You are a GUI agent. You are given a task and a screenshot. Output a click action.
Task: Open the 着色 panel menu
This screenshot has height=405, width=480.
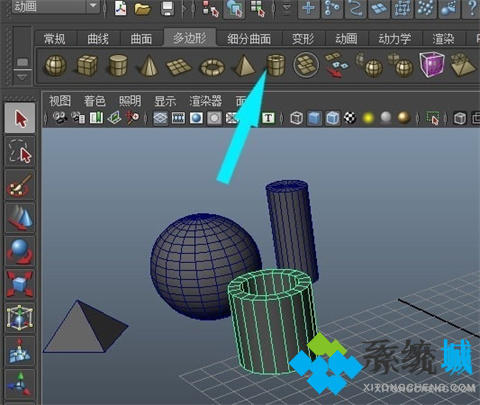click(95, 101)
